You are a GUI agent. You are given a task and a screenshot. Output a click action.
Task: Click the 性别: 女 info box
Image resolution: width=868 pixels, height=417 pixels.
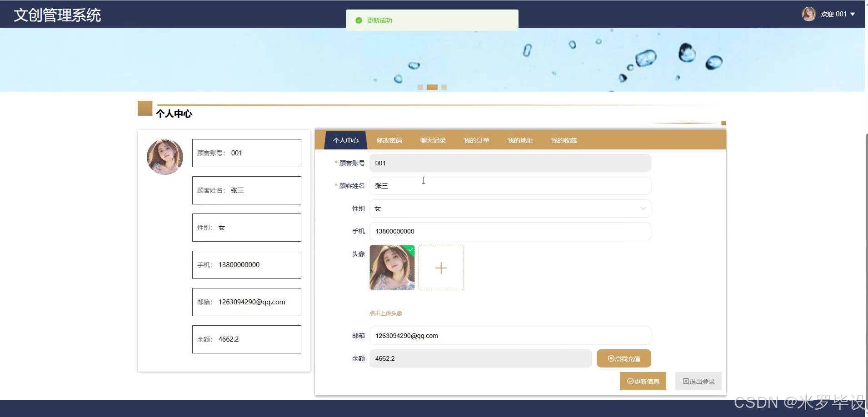click(246, 228)
